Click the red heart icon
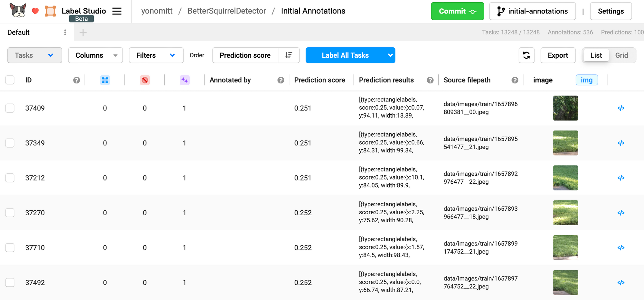644x300 pixels. point(35,11)
